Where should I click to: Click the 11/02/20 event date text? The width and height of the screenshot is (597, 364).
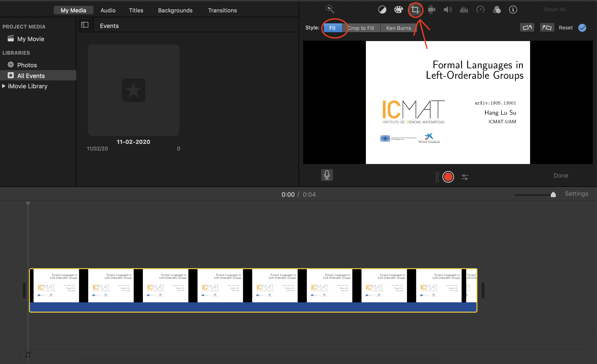coord(97,149)
